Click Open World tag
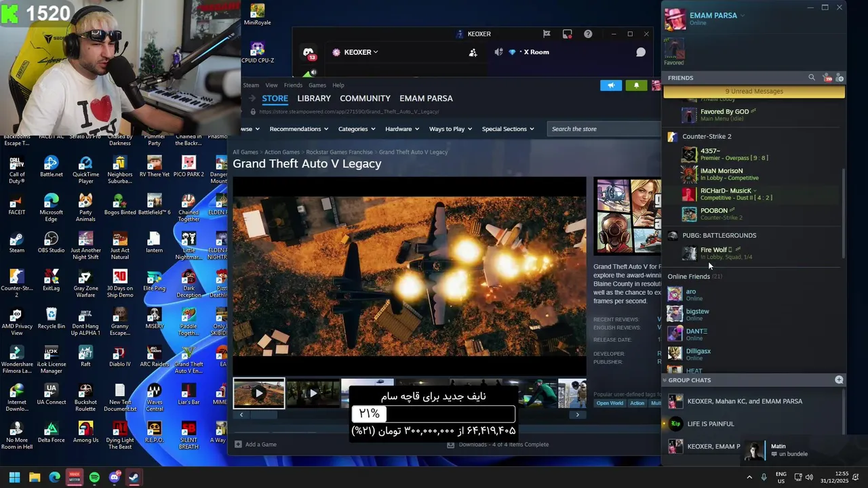Screen dimensions: 868x488 [610, 403]
